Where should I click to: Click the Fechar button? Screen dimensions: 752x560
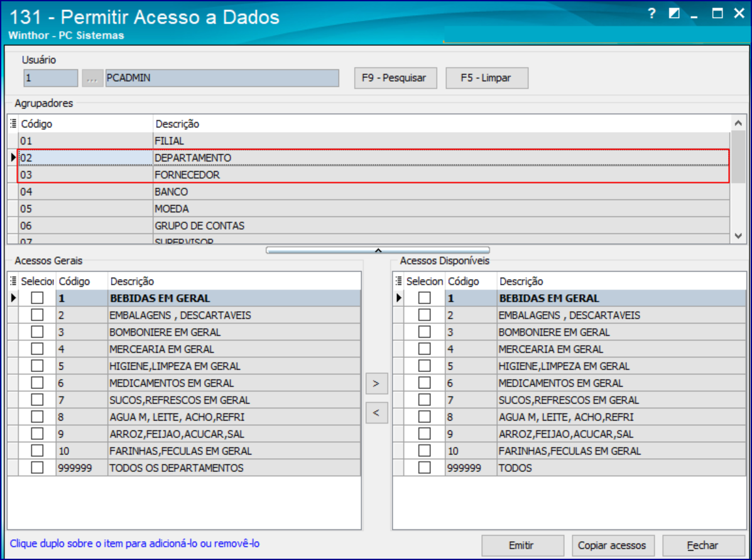(x=704, y=546)
